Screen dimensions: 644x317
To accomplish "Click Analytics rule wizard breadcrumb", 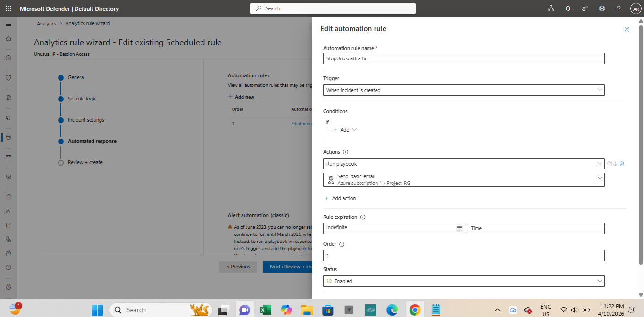I will coord(88,23).
